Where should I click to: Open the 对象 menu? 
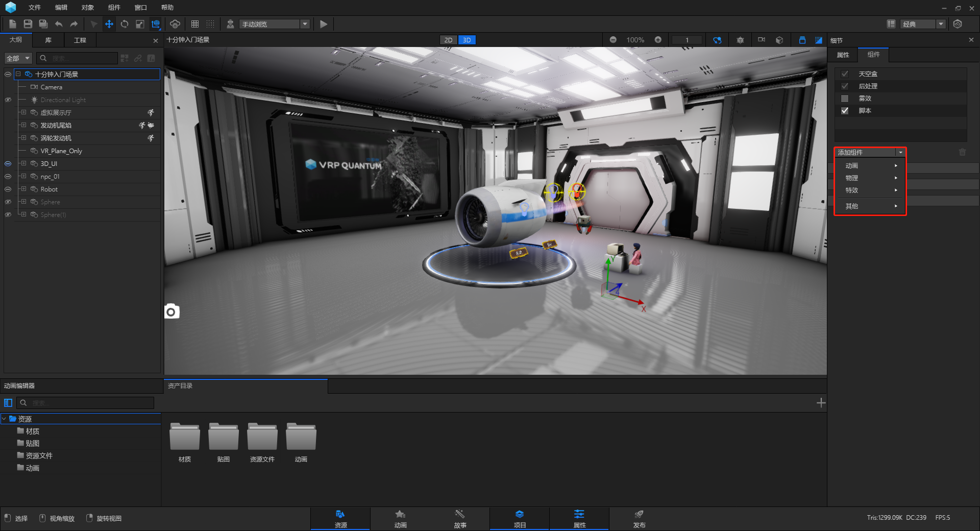tap(88, 8)
